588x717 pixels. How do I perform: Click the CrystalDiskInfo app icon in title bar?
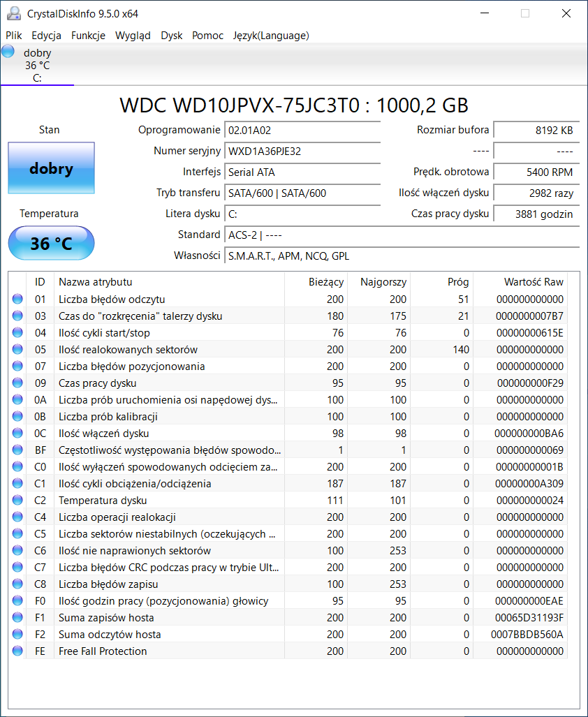click(x=14, y=14)
